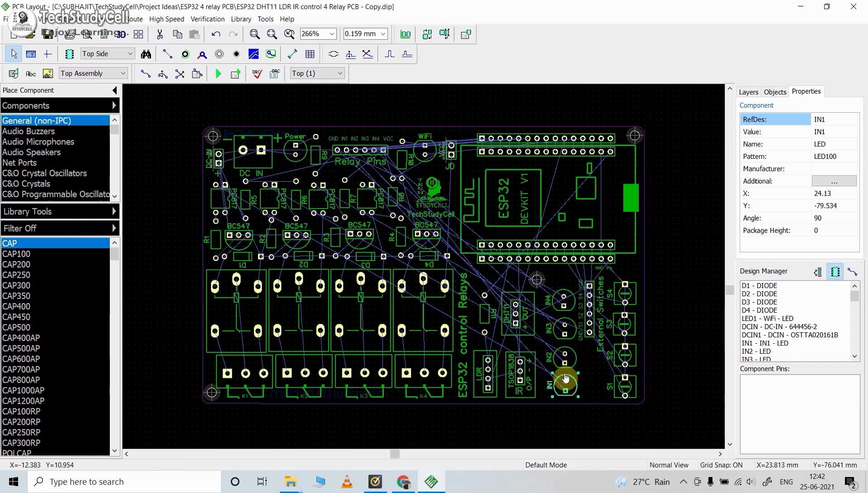Select the copper pour tool
This screenshot has height=493, width=868.
tap(254, 54)
